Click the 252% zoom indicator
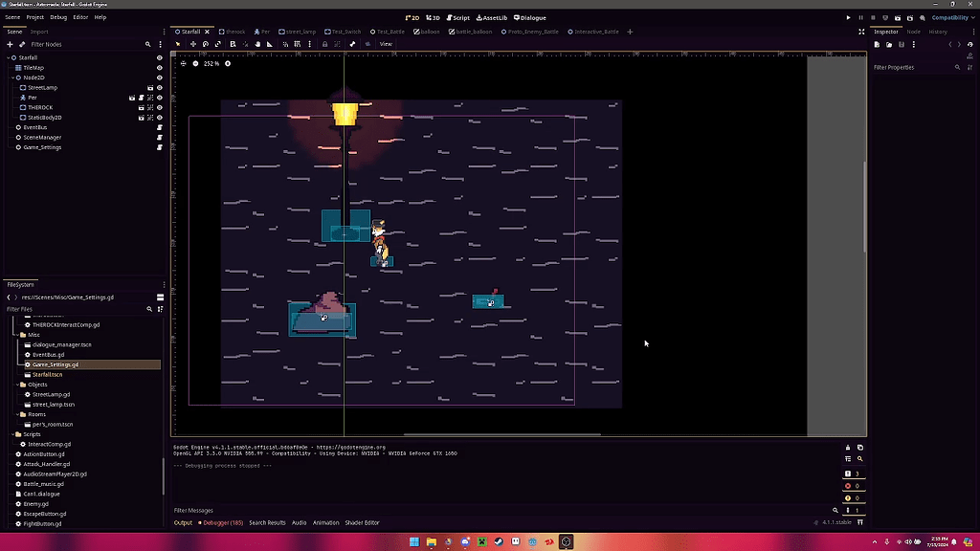Viewport: 980px width, 551px height. pos(210,65)
